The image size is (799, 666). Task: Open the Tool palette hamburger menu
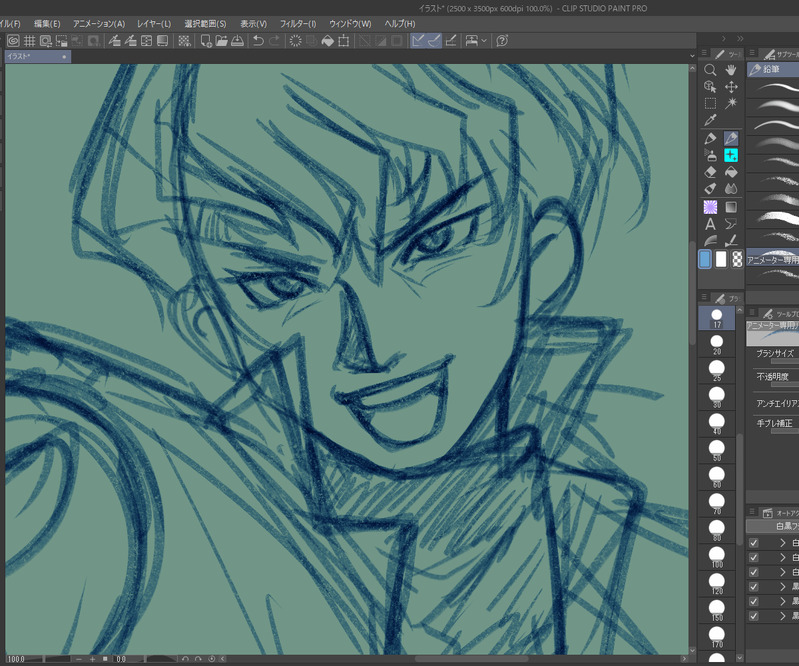[x=704, y=54]
